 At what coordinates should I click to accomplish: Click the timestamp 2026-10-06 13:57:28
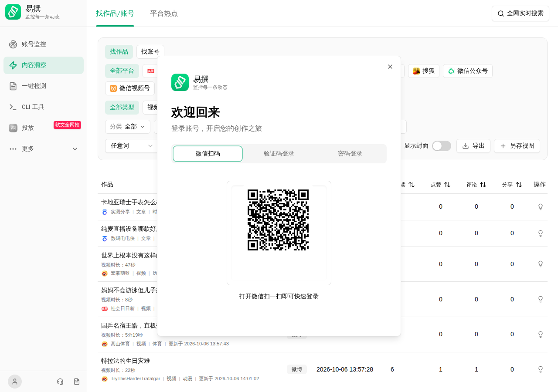tap(345, 369)
